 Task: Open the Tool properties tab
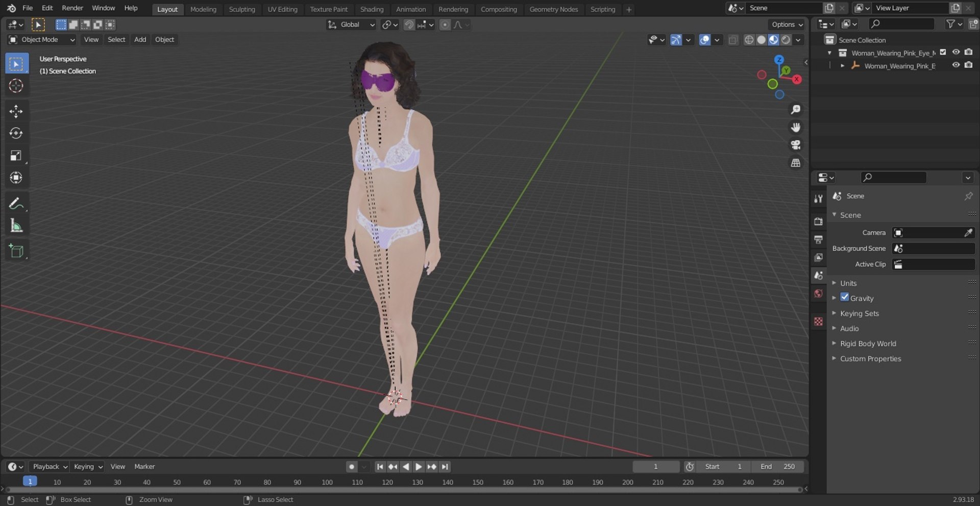[x=819, y=199]
